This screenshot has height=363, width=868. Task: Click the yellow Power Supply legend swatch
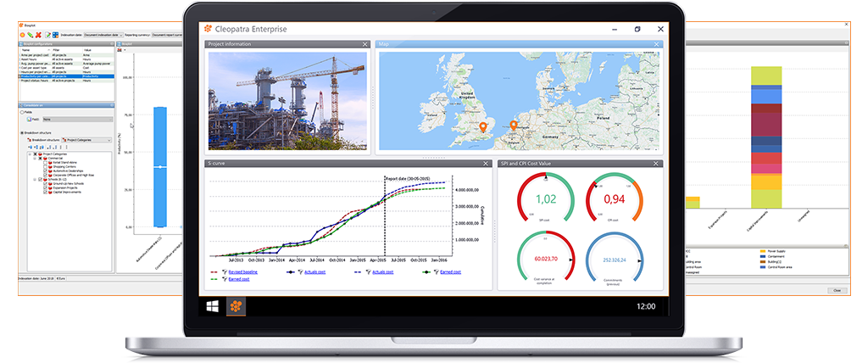763,251
